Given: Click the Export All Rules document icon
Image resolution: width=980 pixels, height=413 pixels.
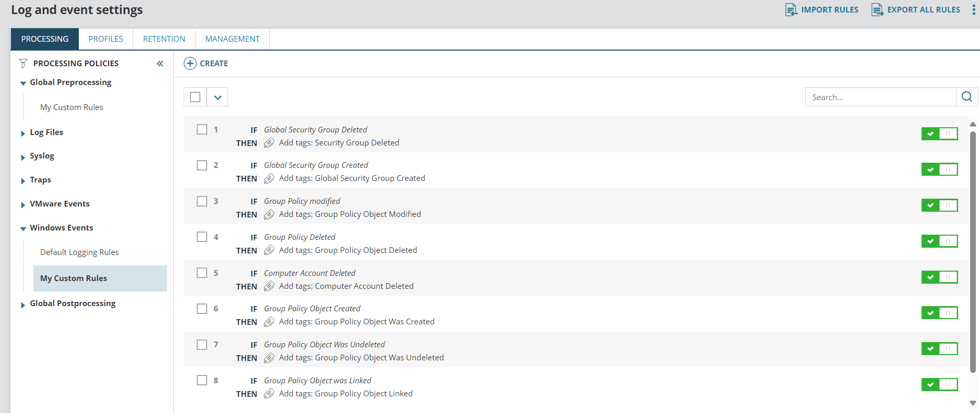Looking at the screenshot, I should click(877, 10).
